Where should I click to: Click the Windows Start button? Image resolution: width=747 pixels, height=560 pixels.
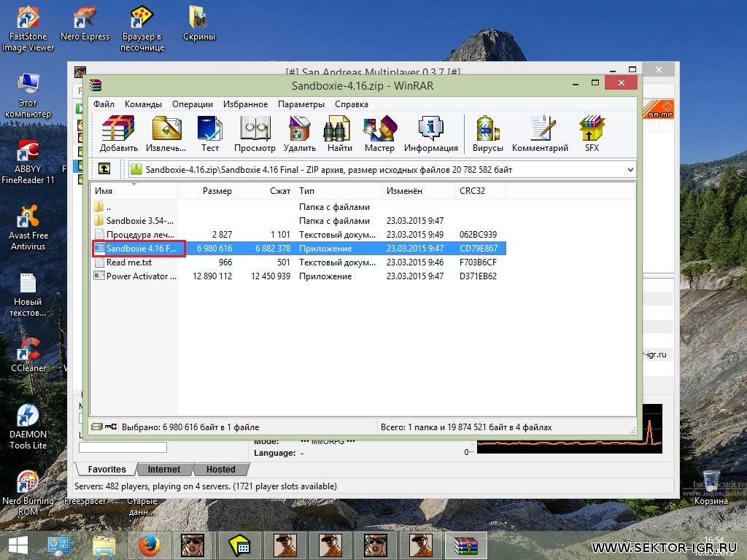tap(18, 545)
